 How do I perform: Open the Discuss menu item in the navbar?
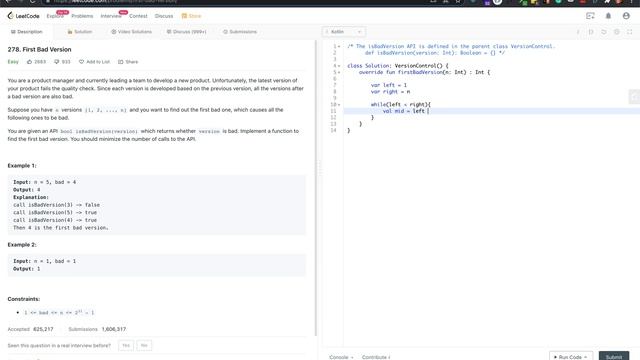(x=164, y=16)
